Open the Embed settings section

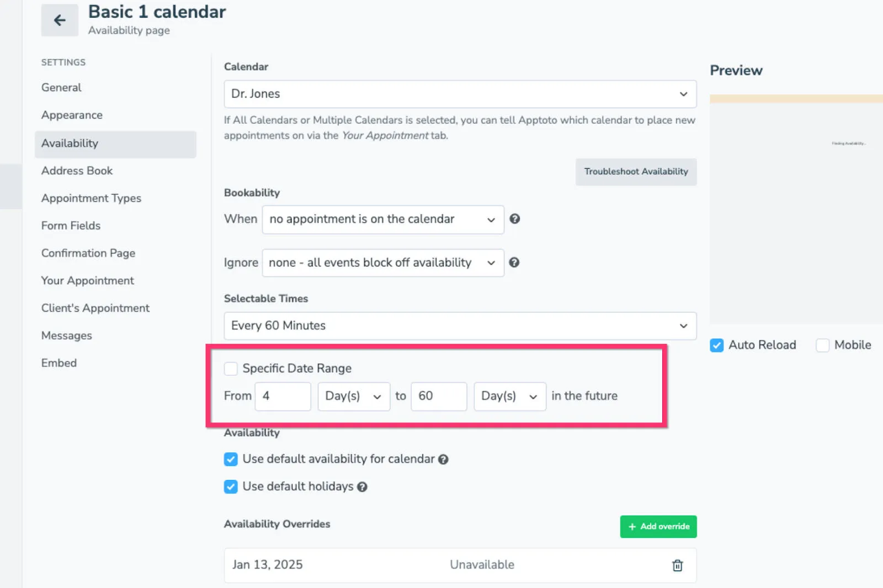coord(58,362)
